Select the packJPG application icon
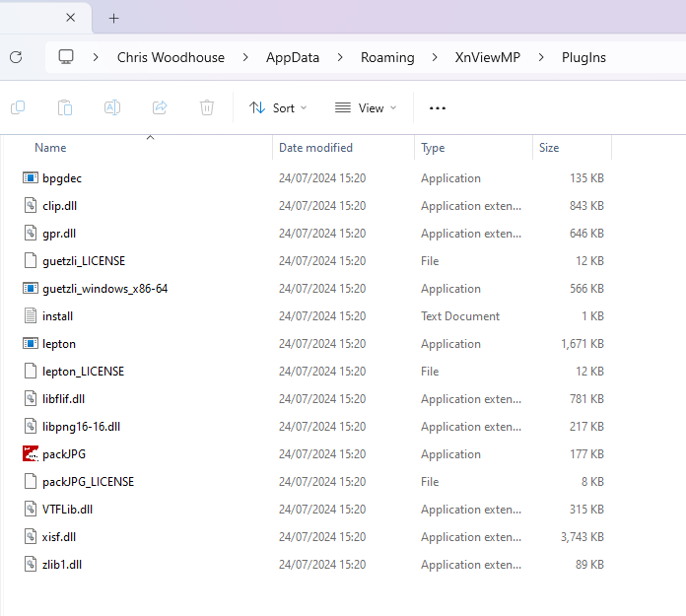 click(x=30, y=454)
